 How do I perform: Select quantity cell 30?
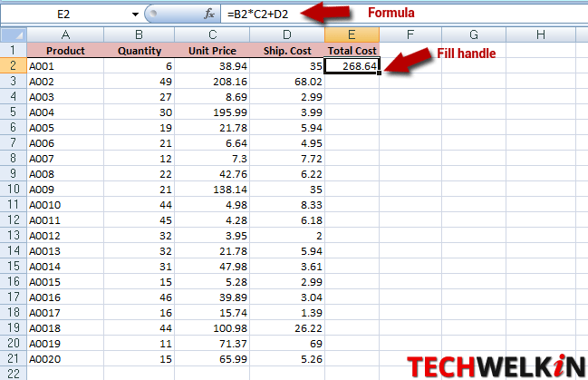pos(140,112)
